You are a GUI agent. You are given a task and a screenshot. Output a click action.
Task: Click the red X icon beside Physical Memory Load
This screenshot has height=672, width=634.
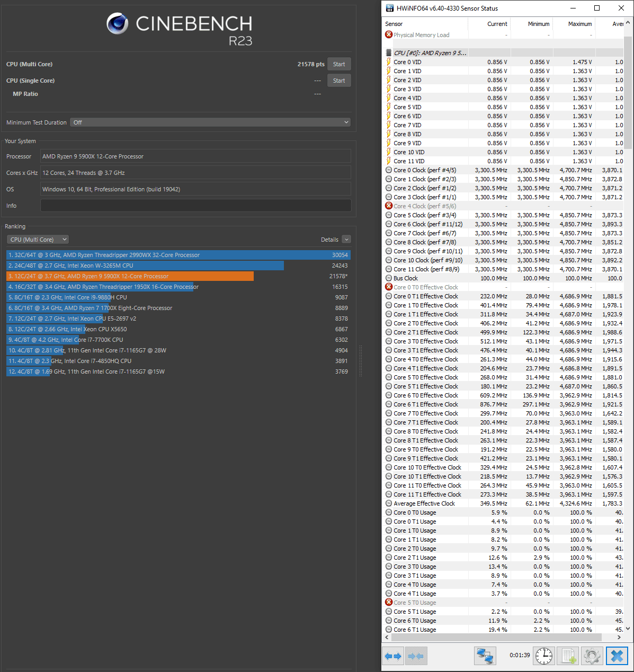(389, 34)
